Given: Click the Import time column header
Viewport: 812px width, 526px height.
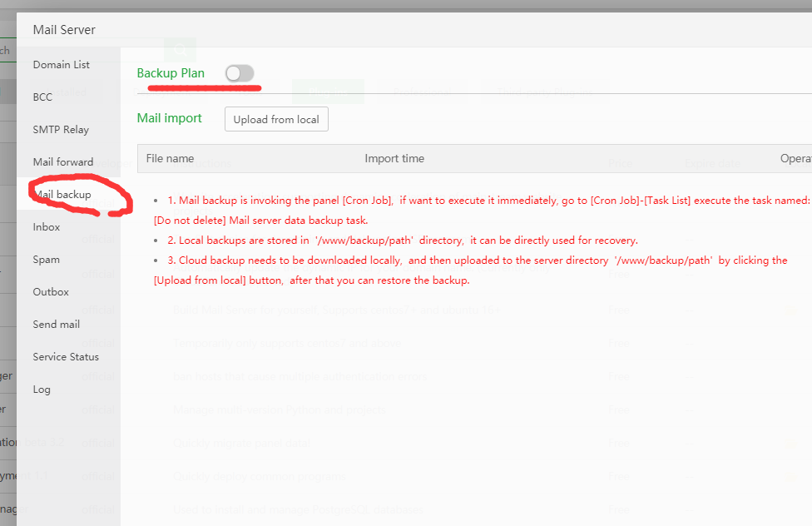Looking at the screenshot, I should (394, 159).
